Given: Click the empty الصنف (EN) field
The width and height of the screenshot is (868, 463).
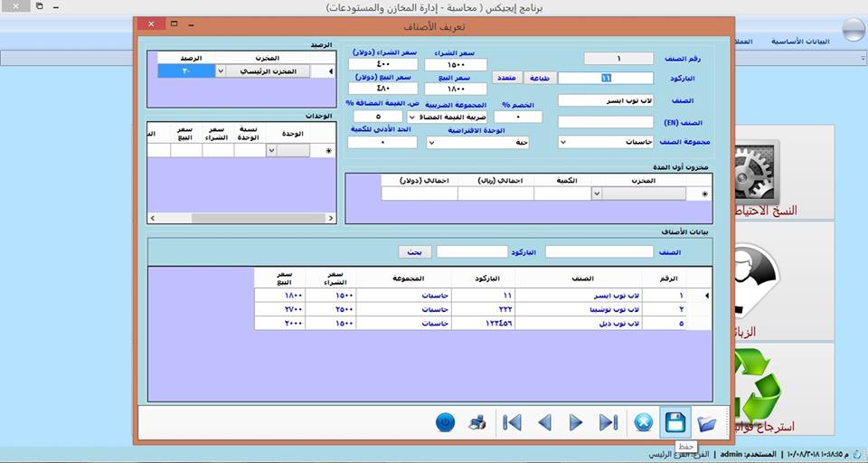Looking at the screenshot, I should click(606, 122).
